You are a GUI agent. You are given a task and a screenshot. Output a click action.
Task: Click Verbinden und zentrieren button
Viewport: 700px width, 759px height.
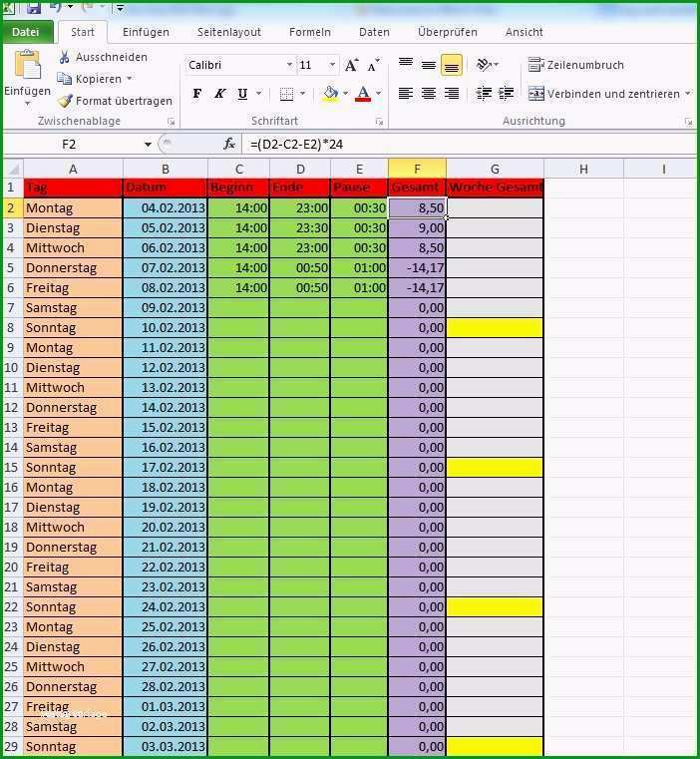(604, 94)
